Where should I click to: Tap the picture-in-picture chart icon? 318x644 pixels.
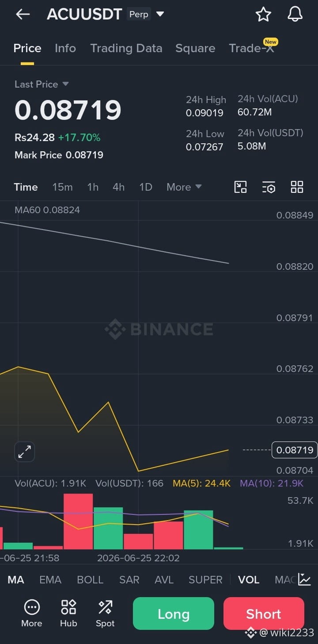(x=240, y=187)
